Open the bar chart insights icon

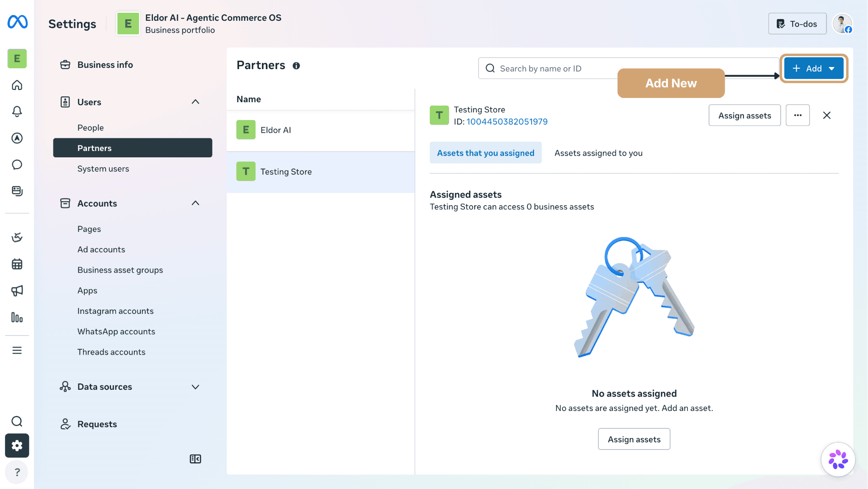[x=17, y=317]
